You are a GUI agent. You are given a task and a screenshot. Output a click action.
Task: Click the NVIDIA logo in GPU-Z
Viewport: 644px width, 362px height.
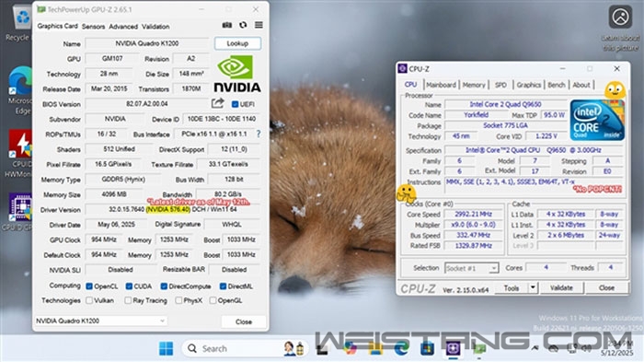237,74
